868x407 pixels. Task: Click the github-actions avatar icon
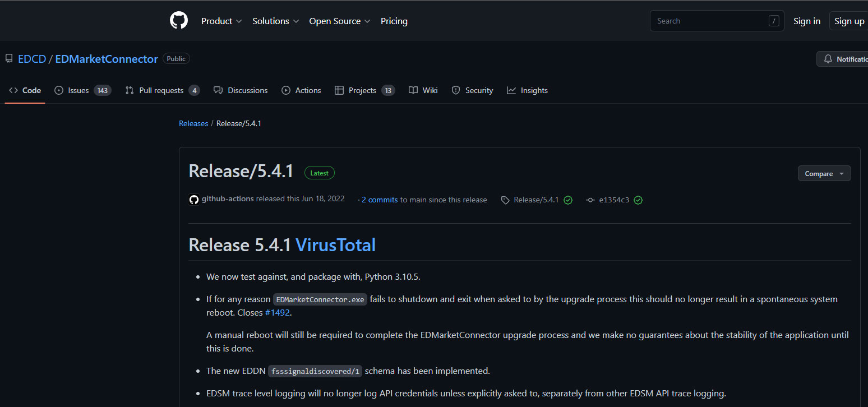coord(194,200)
